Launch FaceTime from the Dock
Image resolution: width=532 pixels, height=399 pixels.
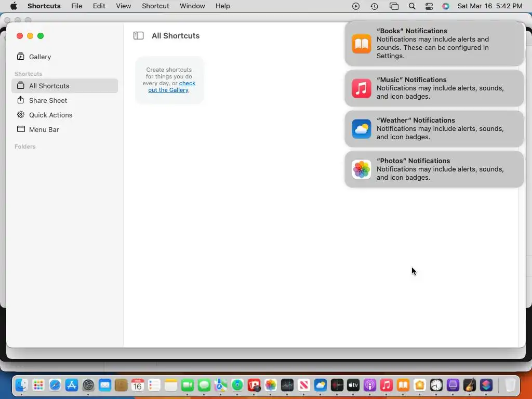coord(187,385)
